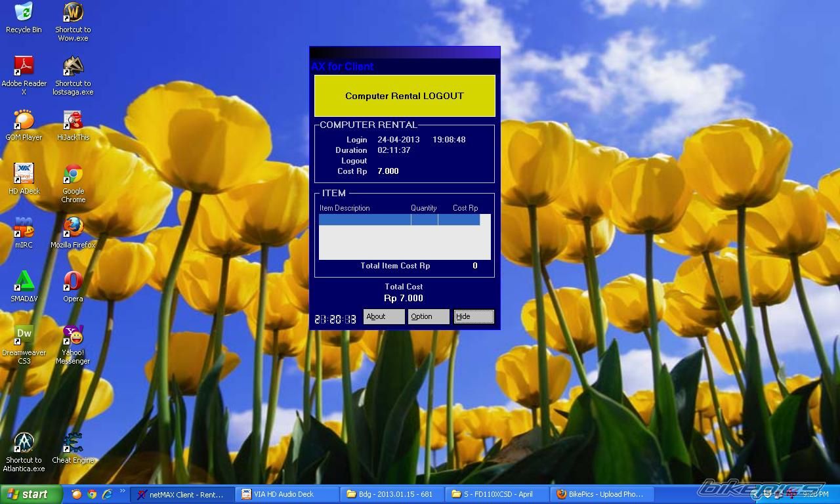Select the GOM Player desktop icon

pyautogui.click(x=24, y=120)
